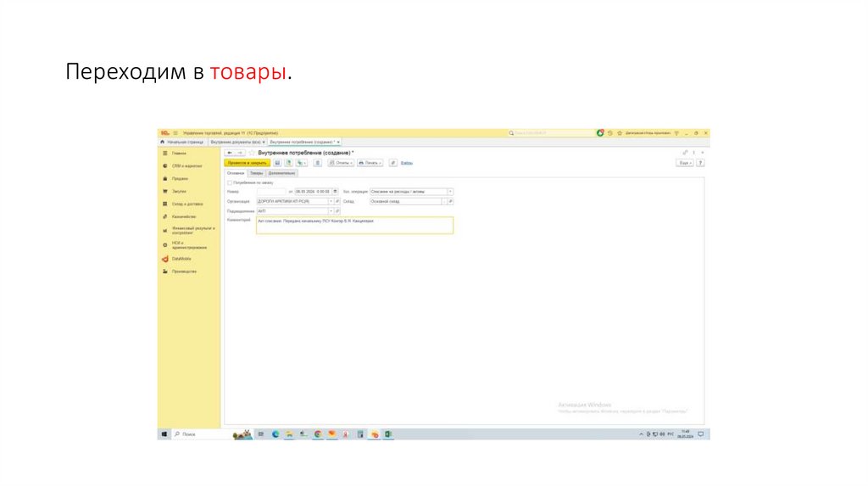This screenshot has width=868, height=487.
Task: Open the Подразделение record with link icon
Action: tap(337, 211)
